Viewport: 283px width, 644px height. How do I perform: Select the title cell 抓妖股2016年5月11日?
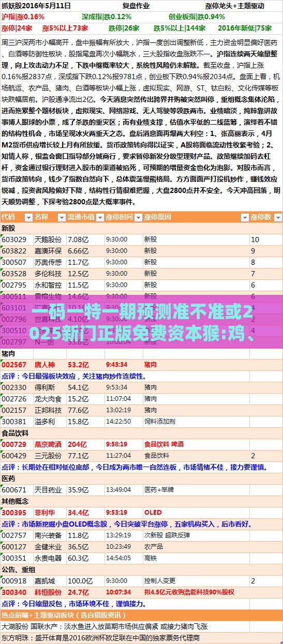[37, 6]
